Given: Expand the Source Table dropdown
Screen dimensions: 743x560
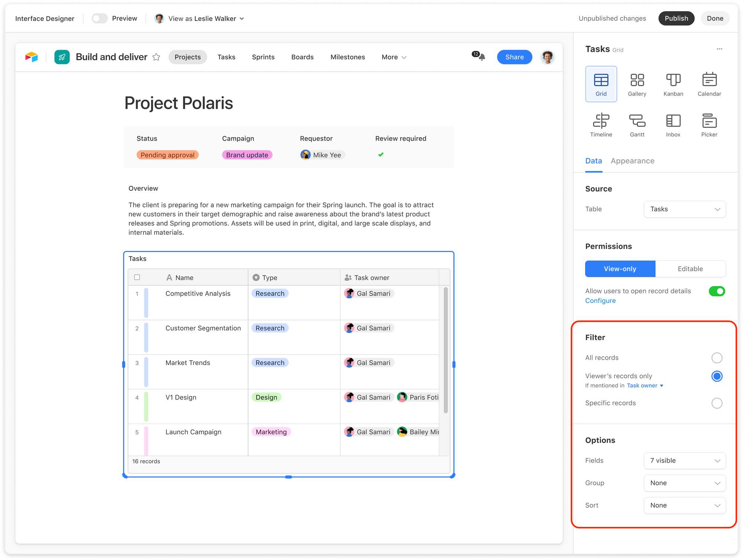Looking at the screenshot, I should click(684, 209).
